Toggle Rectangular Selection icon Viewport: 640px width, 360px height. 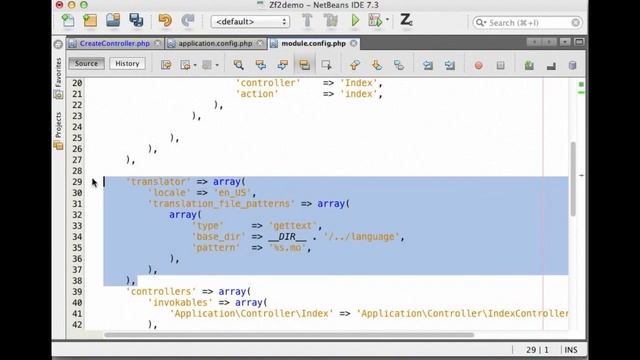[326, 65]
